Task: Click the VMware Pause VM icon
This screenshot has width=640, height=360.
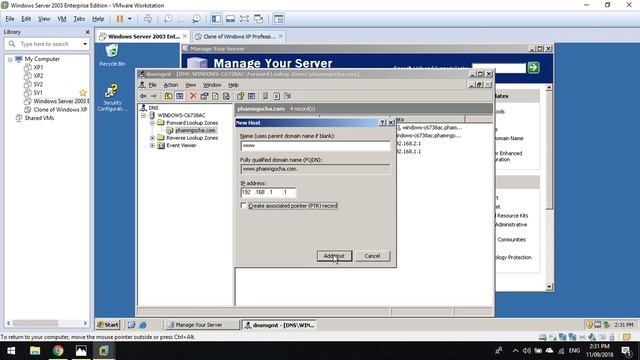Action: 120,19
